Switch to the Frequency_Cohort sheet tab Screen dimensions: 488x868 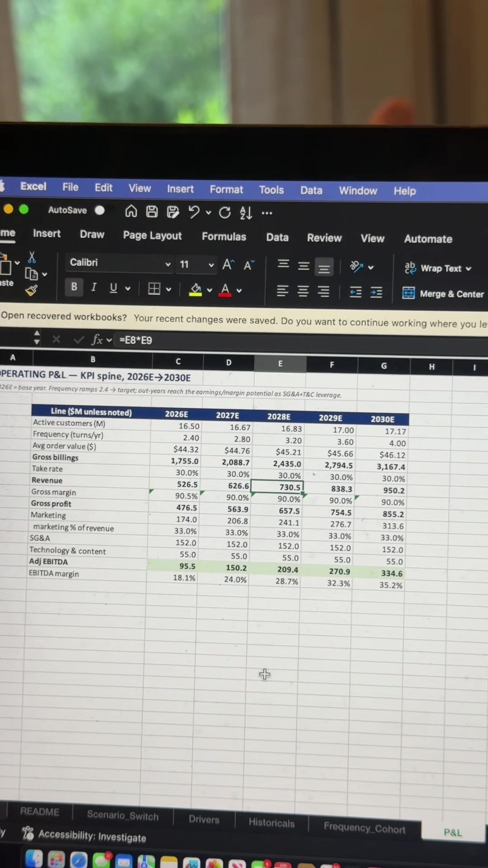(364, 828)
